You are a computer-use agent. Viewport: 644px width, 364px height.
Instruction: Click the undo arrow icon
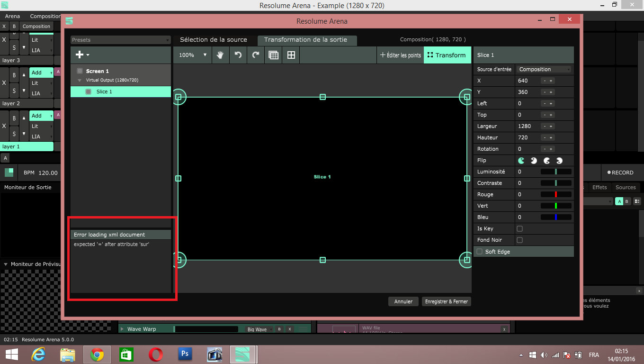click(x=238, y=55)
